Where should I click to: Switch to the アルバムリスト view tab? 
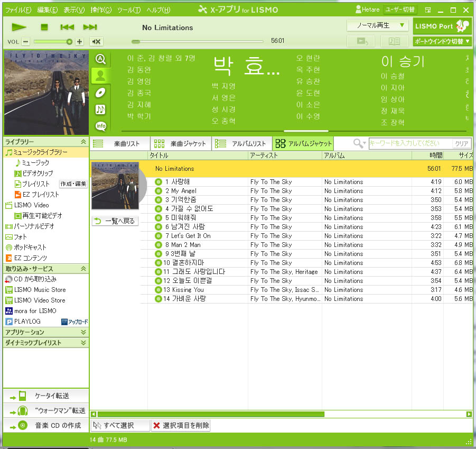pyautogui.click(x=242, y=143)
